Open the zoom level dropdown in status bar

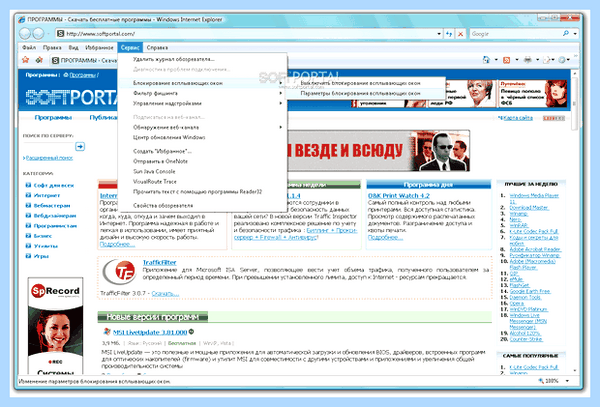(567, 381)
